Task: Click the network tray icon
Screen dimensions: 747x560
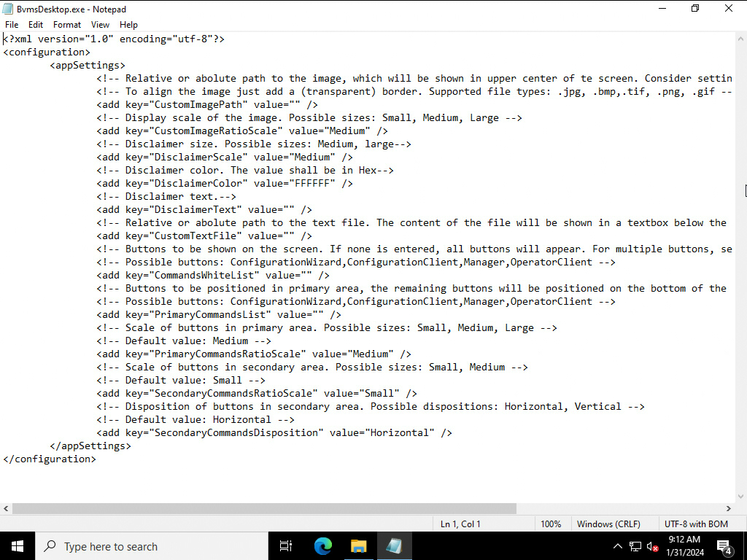Action: click(635, 546)
